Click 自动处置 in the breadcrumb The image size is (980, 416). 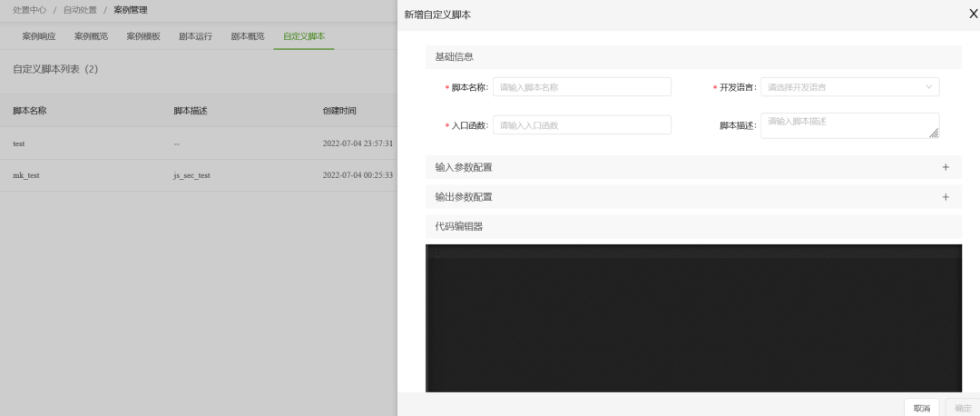click(x=80, y=10)
